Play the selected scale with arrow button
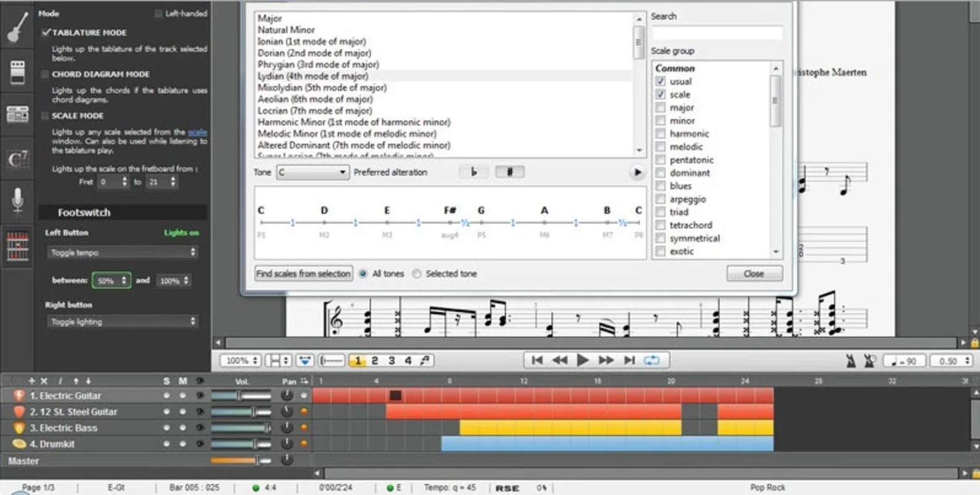 [x=637, y=172]
